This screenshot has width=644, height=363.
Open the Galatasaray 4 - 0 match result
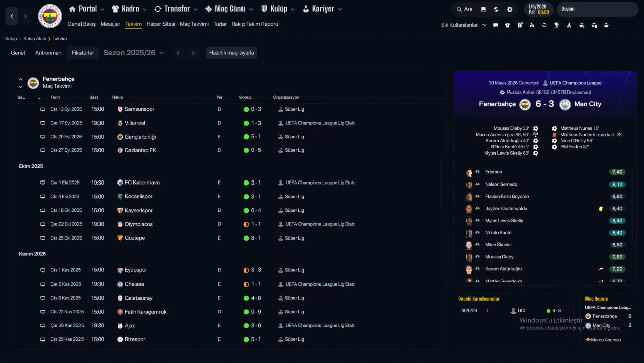[x=256, y=298]
